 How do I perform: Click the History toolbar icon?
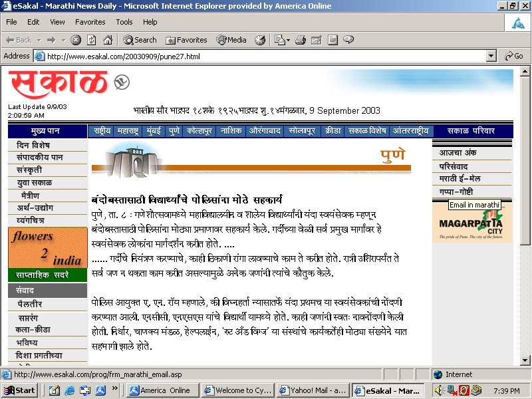pos(260,40)
